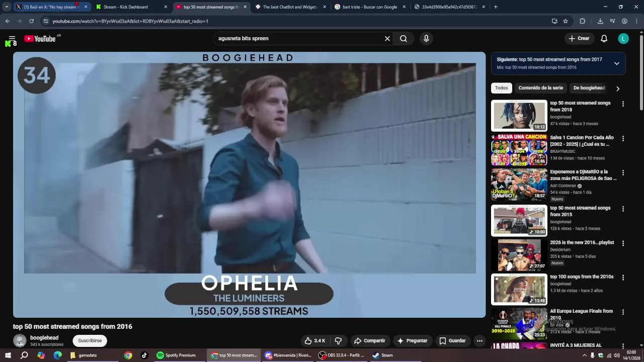Click the Guardar save button
This screenshot has width=644, height=362.
coord(452,340)
